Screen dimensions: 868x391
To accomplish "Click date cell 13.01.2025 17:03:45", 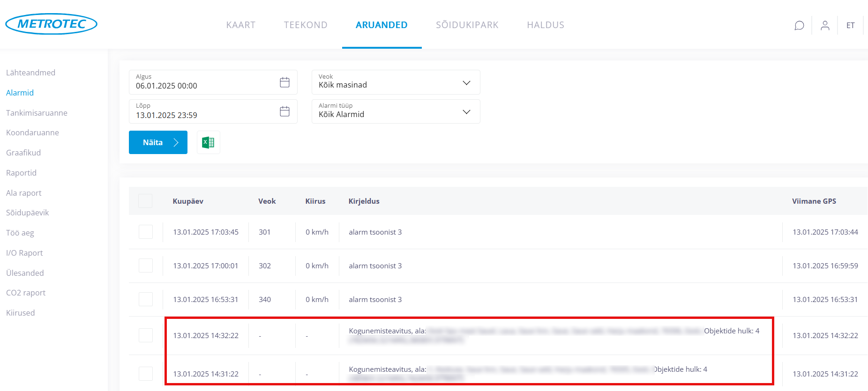I will (x=206, y=232).
